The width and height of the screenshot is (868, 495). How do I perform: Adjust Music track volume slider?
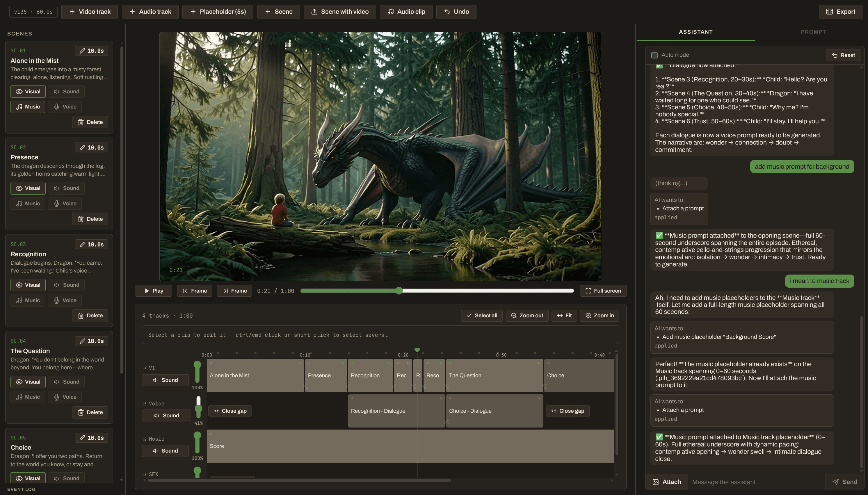[x=197, y=443]
